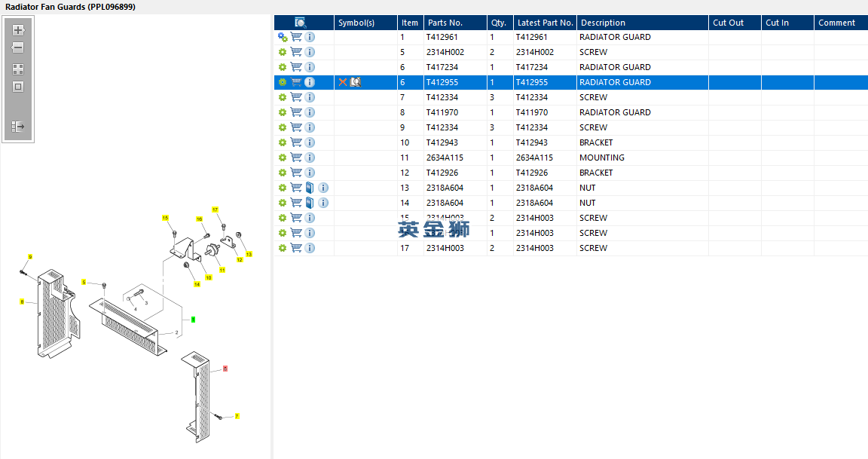The width and height of the screenshot is (868, 459).
Task: Select green callout 1 in the diagram
Action: click(193, 320)
